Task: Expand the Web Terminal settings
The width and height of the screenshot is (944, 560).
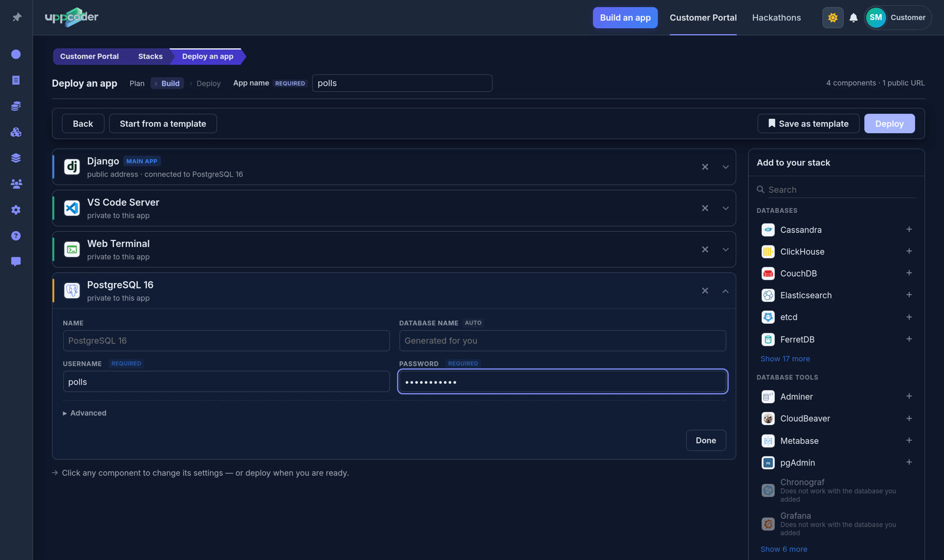Action: (x=725, y=249)
